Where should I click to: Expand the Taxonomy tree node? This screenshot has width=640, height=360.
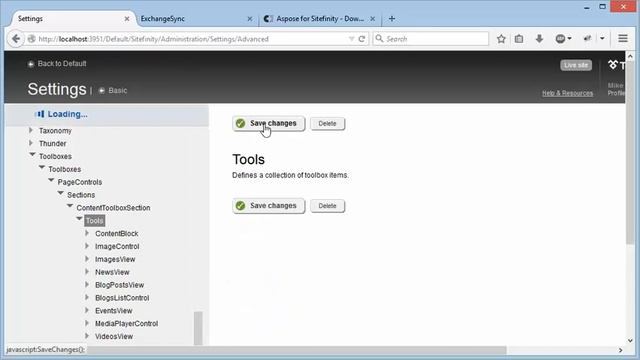(31, 130)
